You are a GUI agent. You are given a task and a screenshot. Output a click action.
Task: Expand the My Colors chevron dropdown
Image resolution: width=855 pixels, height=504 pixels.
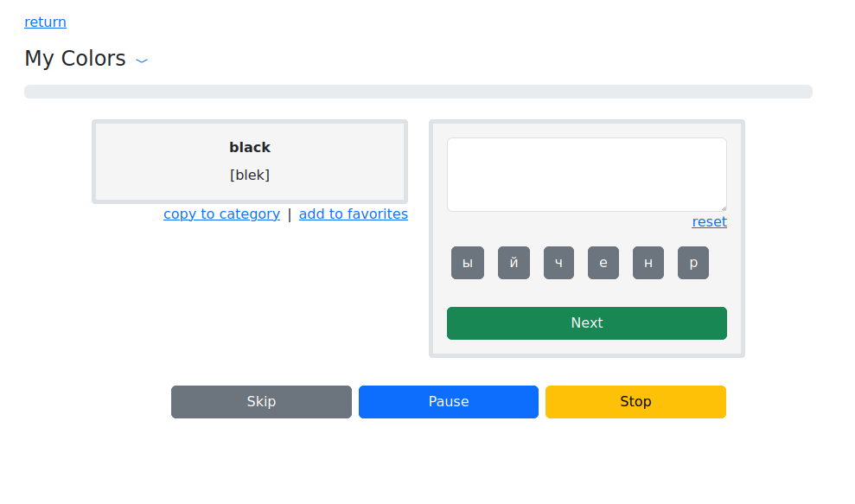(x=143, y=61)
